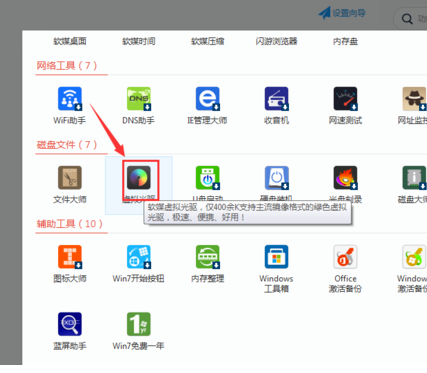Open the 图标大师 orange icon

[x=70, y=257]
